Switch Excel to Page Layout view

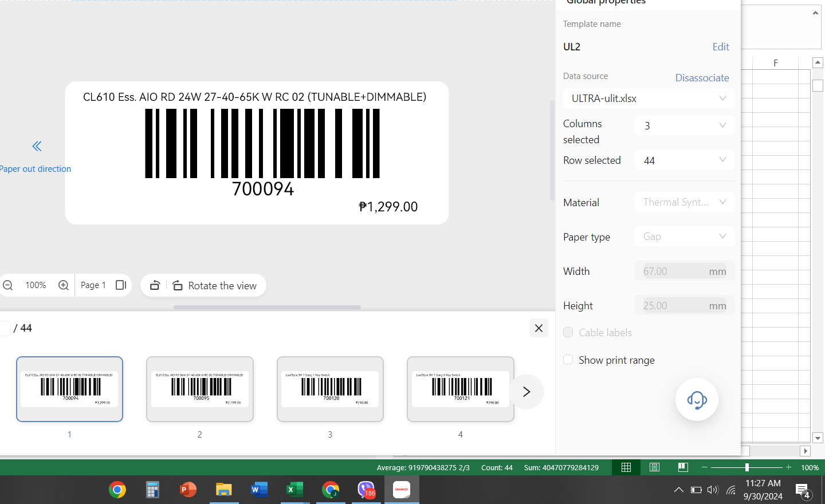click(654, 467)
